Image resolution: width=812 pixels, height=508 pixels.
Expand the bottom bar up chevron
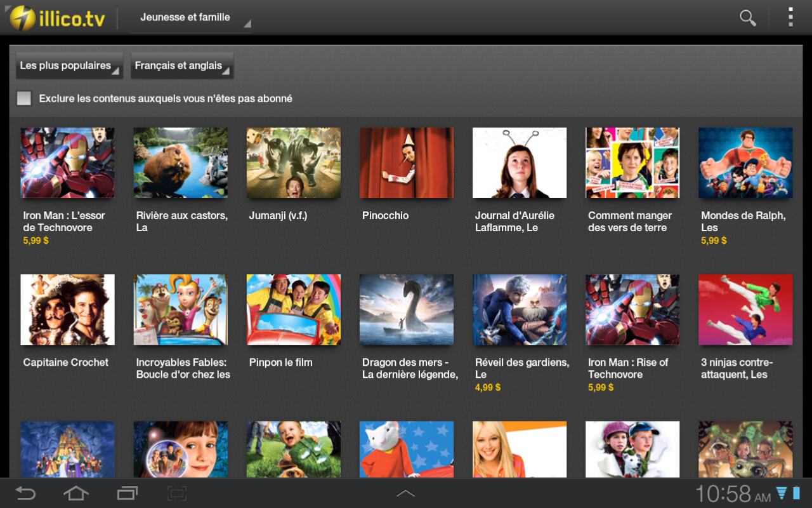405,493
